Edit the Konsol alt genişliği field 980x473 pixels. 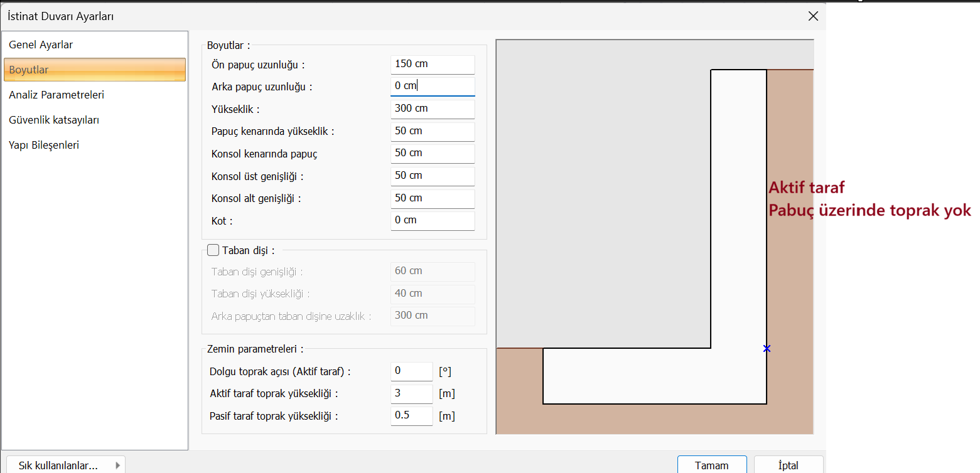[x=433, y=198]
